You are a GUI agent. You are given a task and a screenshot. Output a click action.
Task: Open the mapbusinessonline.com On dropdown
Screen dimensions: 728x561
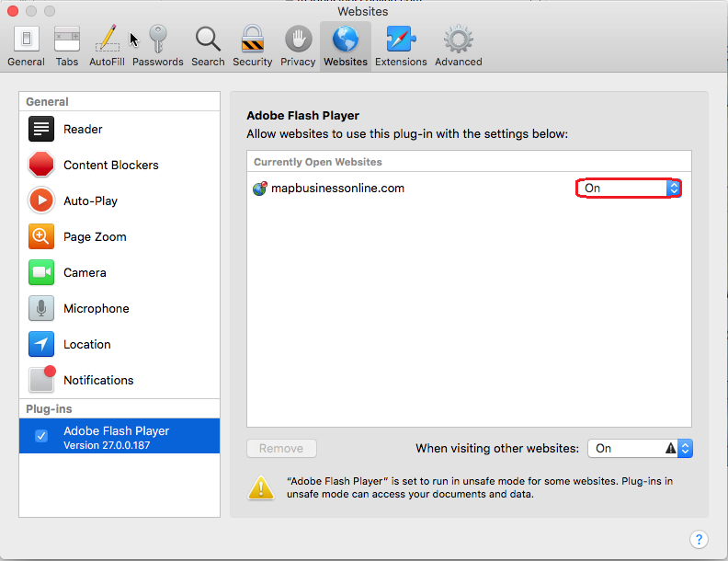629,189
